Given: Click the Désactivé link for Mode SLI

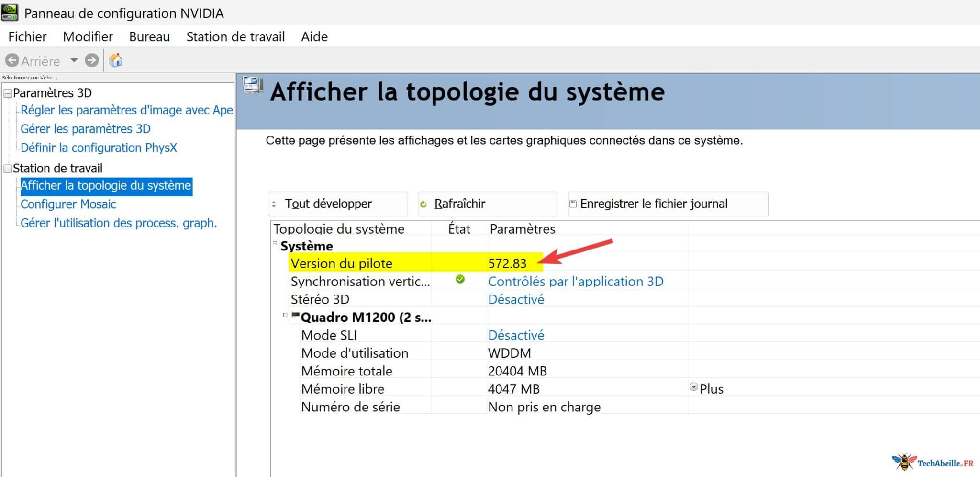Looking at the screenshot, I should coord(516,335).
